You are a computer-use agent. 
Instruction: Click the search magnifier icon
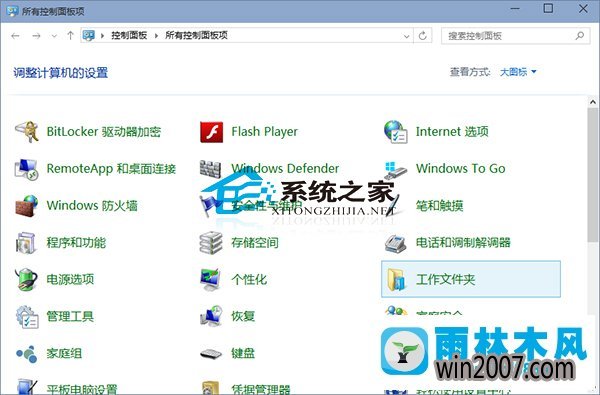pos(579,36)
